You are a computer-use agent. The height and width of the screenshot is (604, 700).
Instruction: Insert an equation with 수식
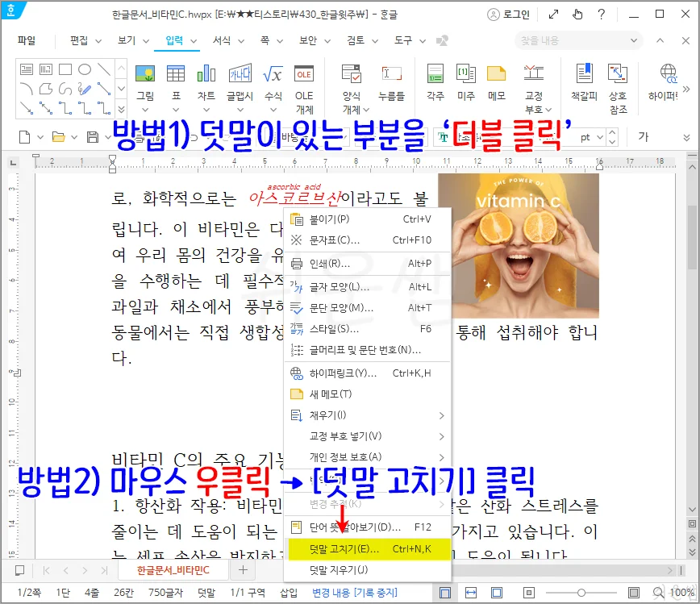coord(273,73)
